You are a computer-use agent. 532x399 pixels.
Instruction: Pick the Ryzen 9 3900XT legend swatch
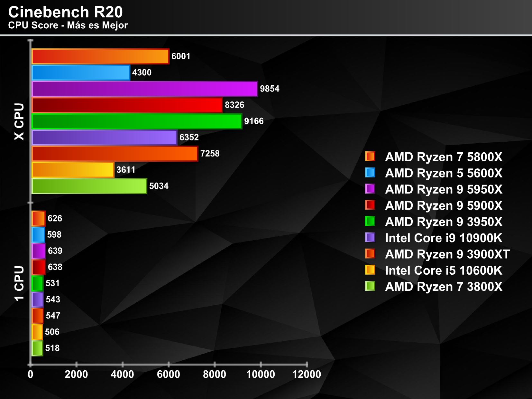click(x=370, y=253)
